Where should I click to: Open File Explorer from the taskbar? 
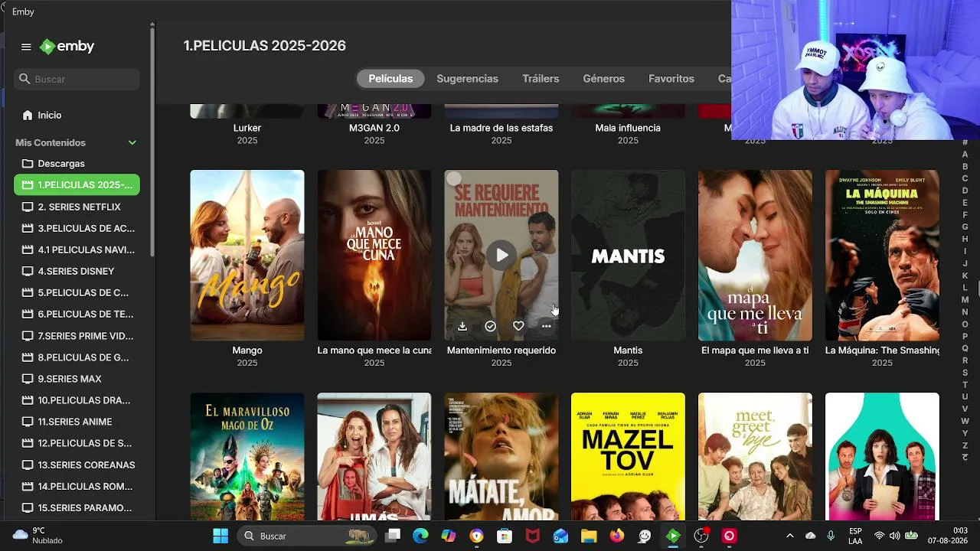point(588,536)
